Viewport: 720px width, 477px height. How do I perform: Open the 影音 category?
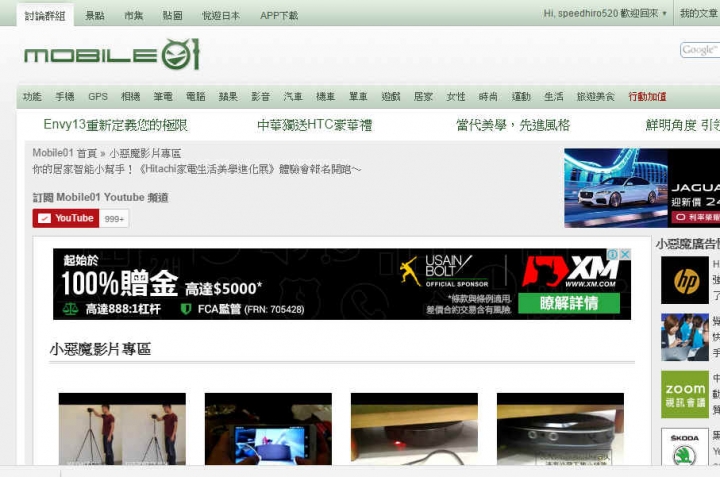(x=260, y=96)
